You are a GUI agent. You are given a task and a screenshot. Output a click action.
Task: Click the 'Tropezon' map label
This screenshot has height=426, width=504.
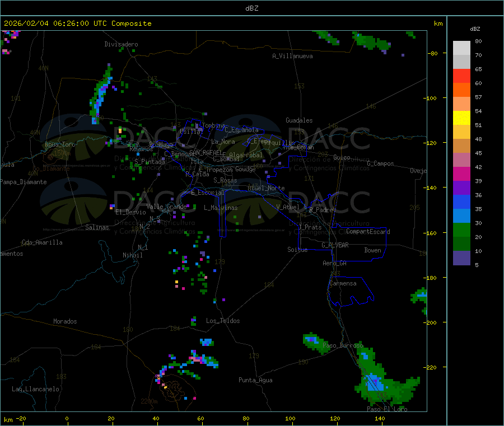[x=219, y=170]
